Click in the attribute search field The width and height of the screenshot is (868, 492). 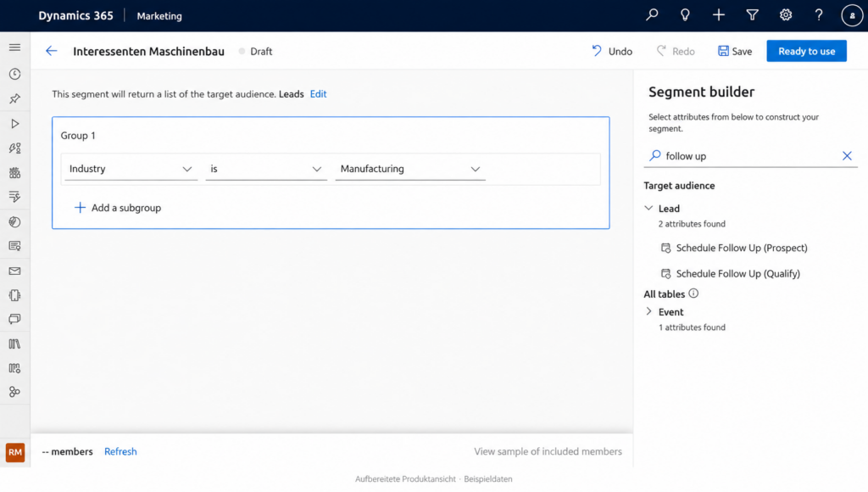coord(750,156)
